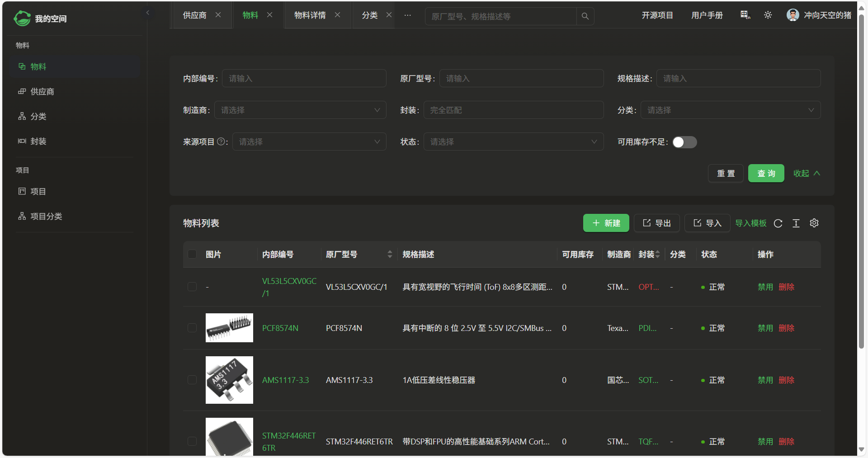Click the AMS1117-3.3 thumbnail image
The height and width of the screenshot is (458, 868).
tap(229, 380)
